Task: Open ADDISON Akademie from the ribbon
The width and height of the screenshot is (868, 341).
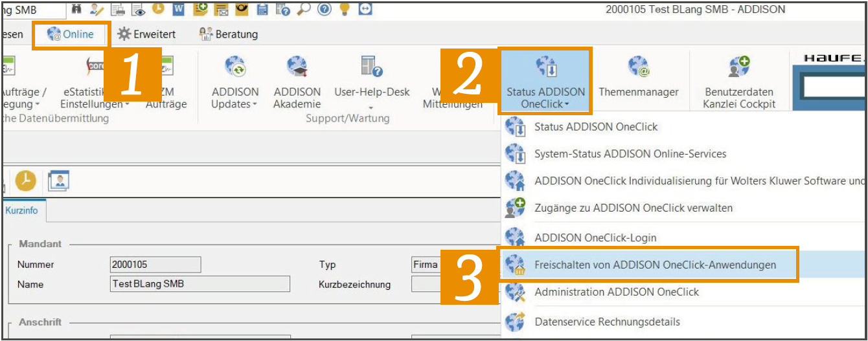Action: click(297, 82)
